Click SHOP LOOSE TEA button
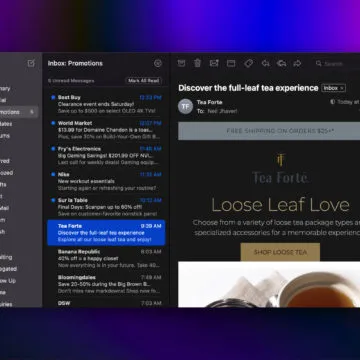The image size is (360, 360). [x=280, y=252]
